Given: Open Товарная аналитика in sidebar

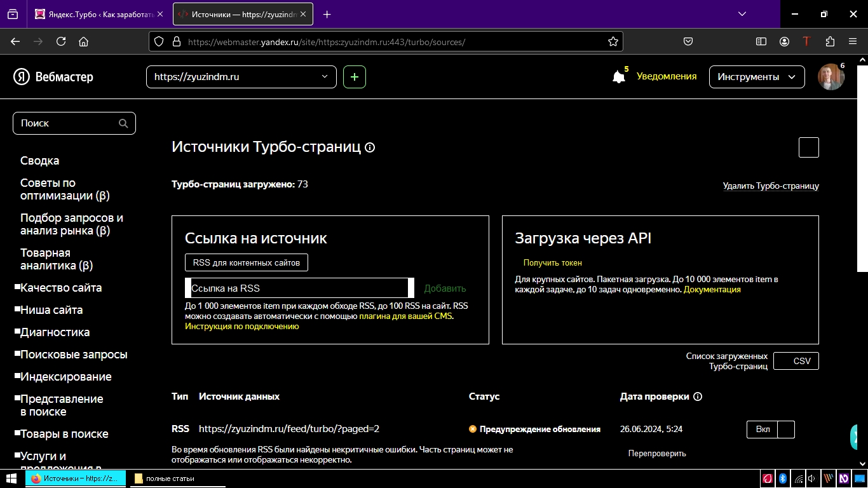Looking at the screenshot, I should (x=57, y=259).
